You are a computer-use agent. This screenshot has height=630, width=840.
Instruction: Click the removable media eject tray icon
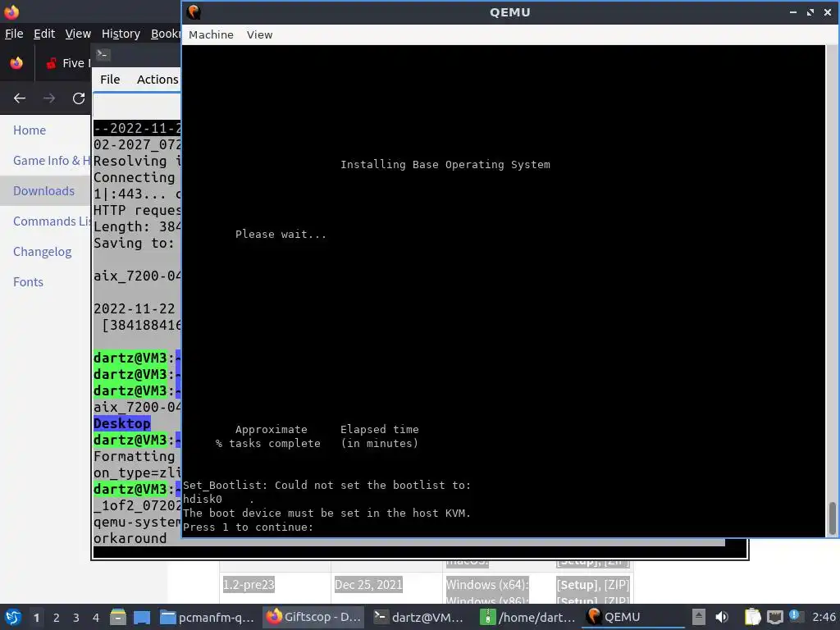pos(699,617)
